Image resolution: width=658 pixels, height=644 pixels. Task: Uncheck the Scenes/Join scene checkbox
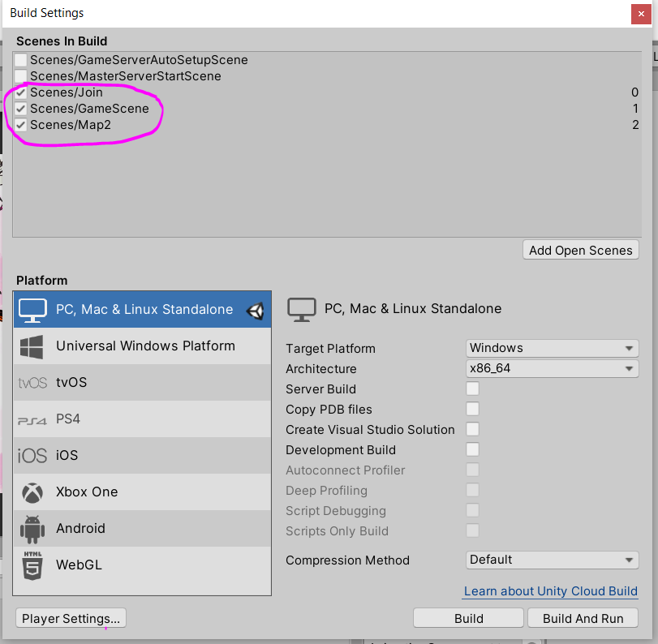tap(21, 92)
